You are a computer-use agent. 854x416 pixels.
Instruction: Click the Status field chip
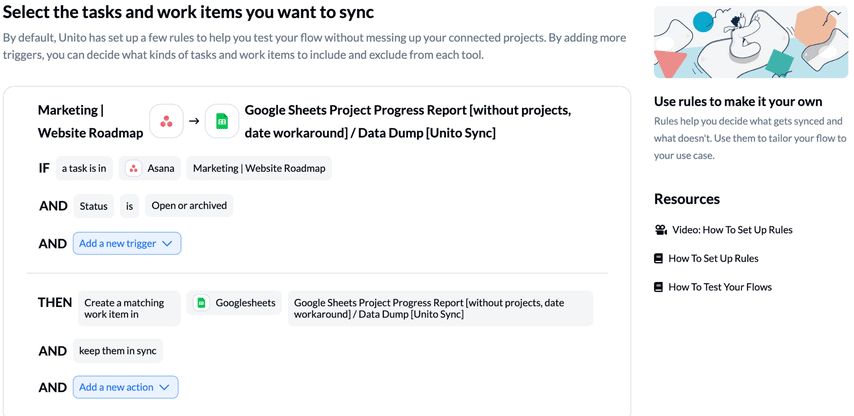[x=94, y=206]
